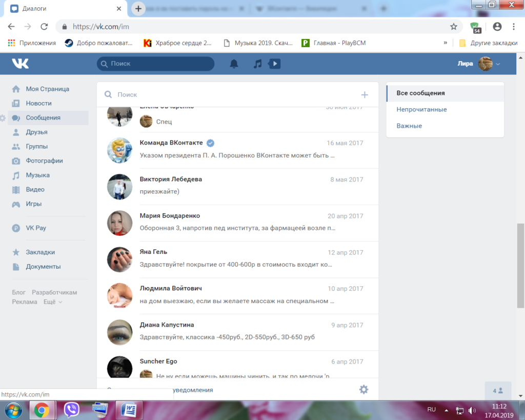Click the Группы people icon
Screen dimensions: 525x420
16,146
